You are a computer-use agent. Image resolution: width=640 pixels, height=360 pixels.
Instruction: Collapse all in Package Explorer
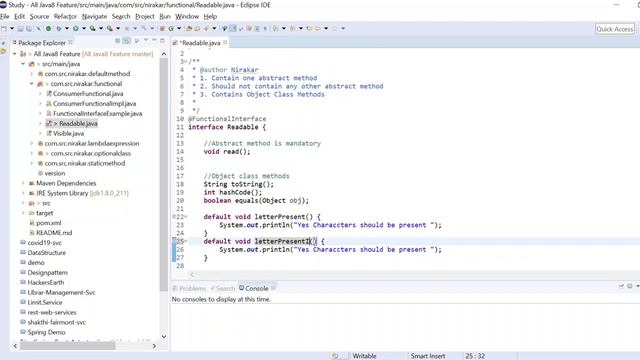click(118, 41)
